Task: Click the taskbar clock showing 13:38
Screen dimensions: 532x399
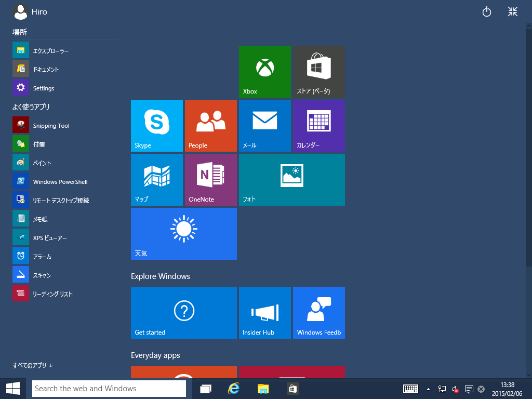Action: tap(507, 389)
